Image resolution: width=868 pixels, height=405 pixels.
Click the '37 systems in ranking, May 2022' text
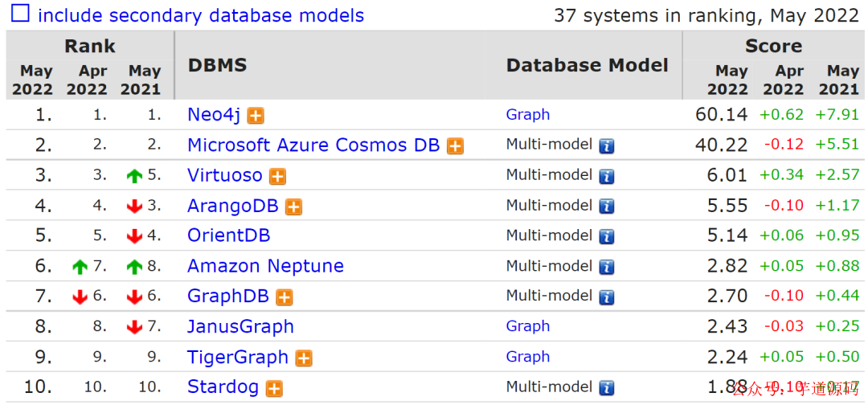[706, 15]
